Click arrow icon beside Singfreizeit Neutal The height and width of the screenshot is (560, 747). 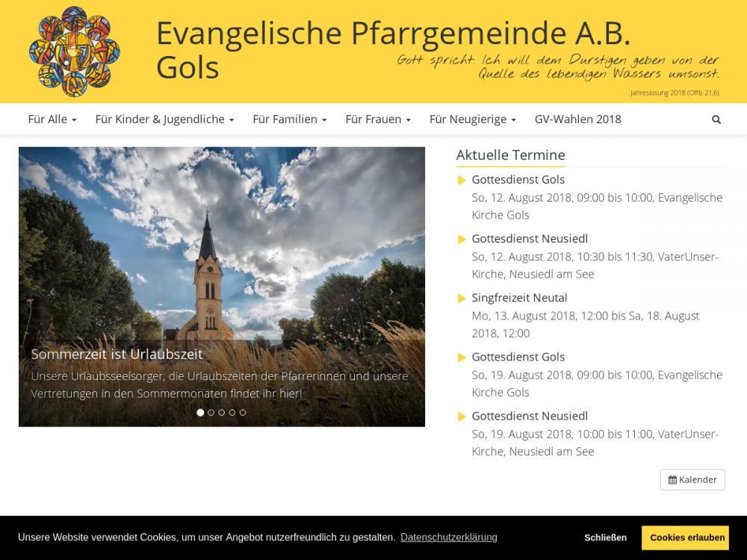click(462, 299)
